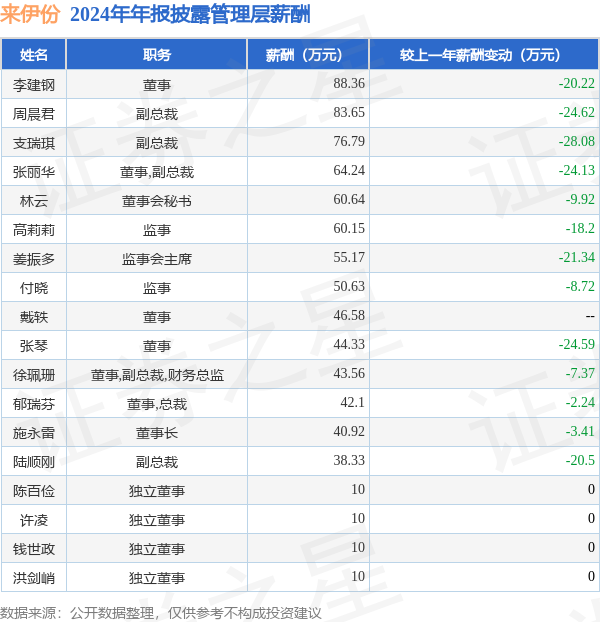
Task: Click the 职务 column header
Action: coord(157,55)
